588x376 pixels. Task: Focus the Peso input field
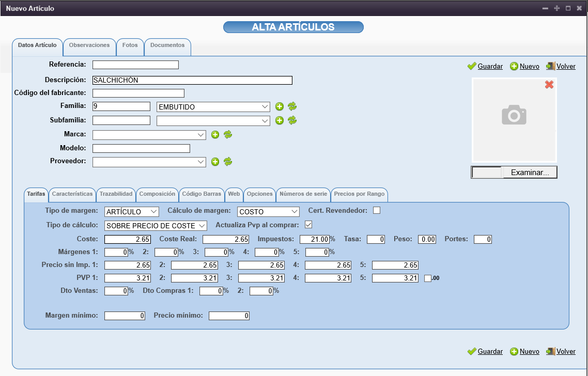coord(427,239)
